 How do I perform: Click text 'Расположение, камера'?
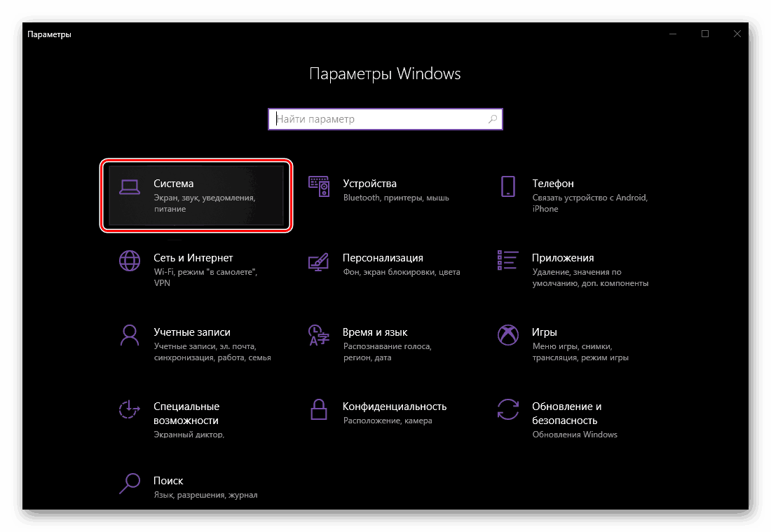click(388, 421)
